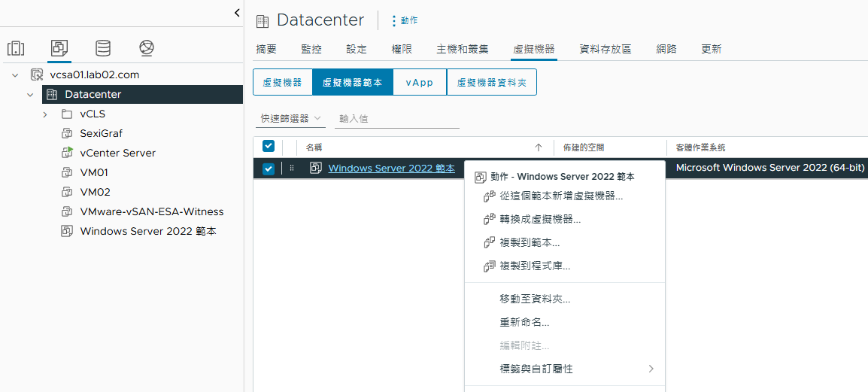Show the vApp sub-view button

[x=420, y=83]
